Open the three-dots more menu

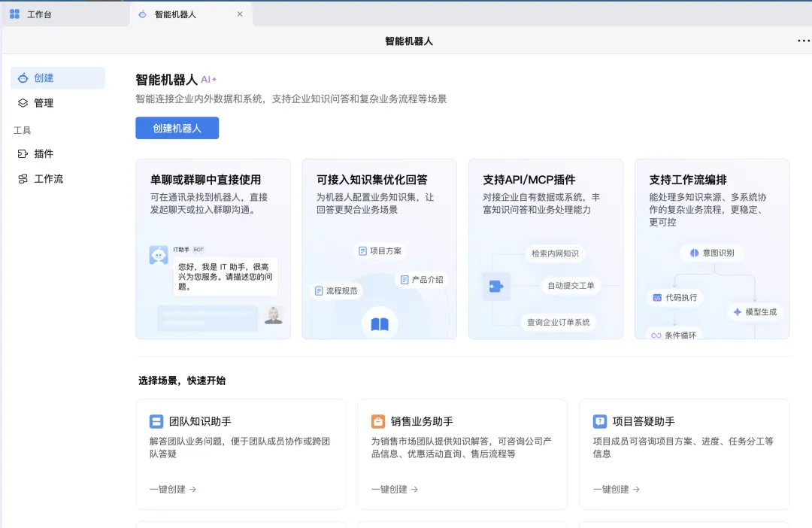(x=803, y=41)
